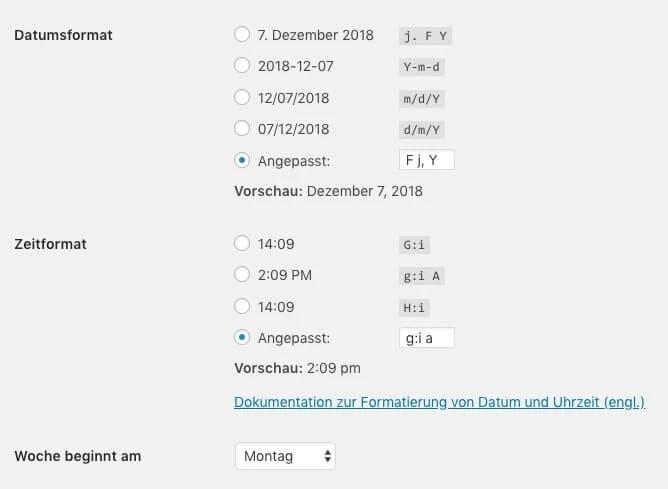Image resolution: width=668 pixels, height=489 pixels.
Task: Select the '7. Dezember 2018' date format
Action: [x=242, y=35]
